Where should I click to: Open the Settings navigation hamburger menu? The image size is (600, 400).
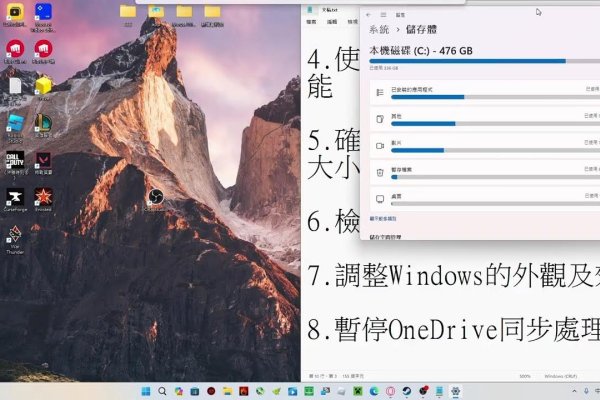pyautogui.click(x=383, y=15)
